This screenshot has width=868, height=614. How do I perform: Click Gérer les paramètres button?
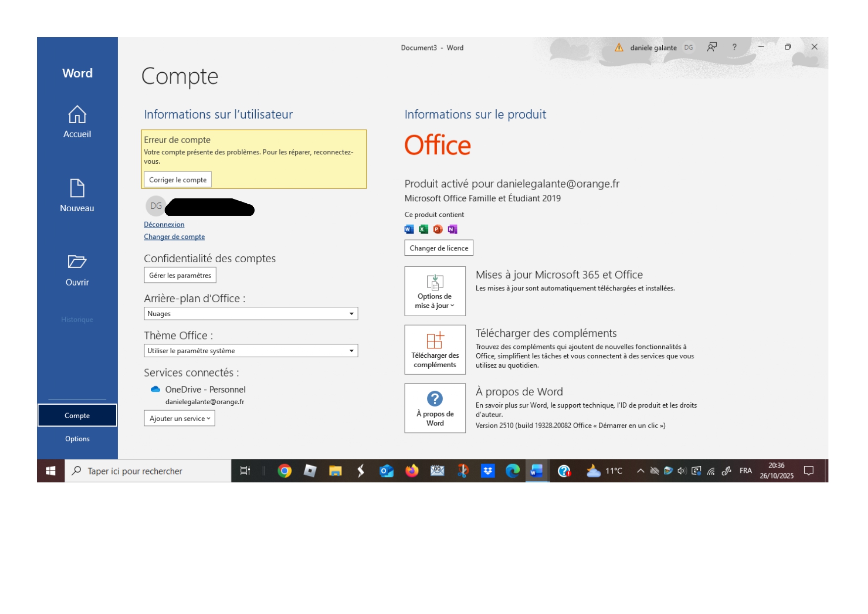pyautogui.click(x=180, y=275)
